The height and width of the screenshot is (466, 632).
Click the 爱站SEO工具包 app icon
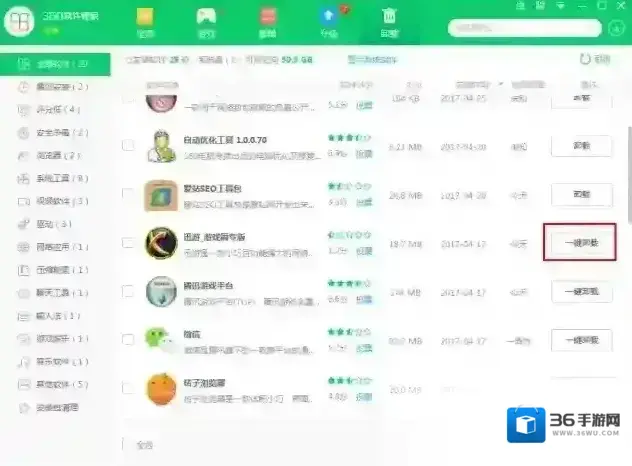(161, 196)
